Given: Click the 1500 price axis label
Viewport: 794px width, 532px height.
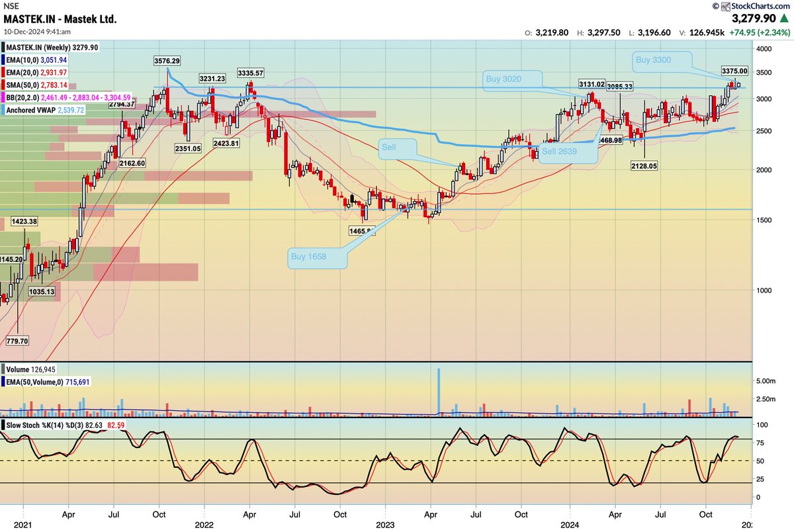Looking at the screenshot, I should click(x=765, y=219).
